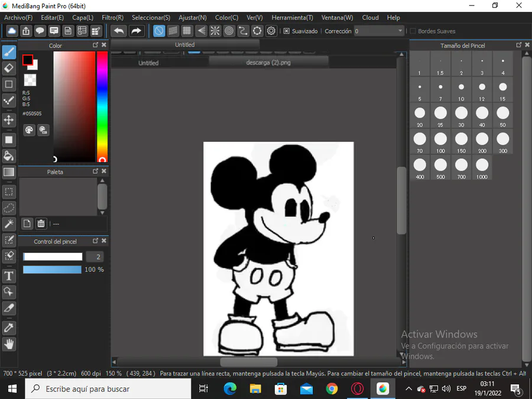Enable concentric circle snap guide
Viewport: 532px width, 399px height.
click(229, 31)
